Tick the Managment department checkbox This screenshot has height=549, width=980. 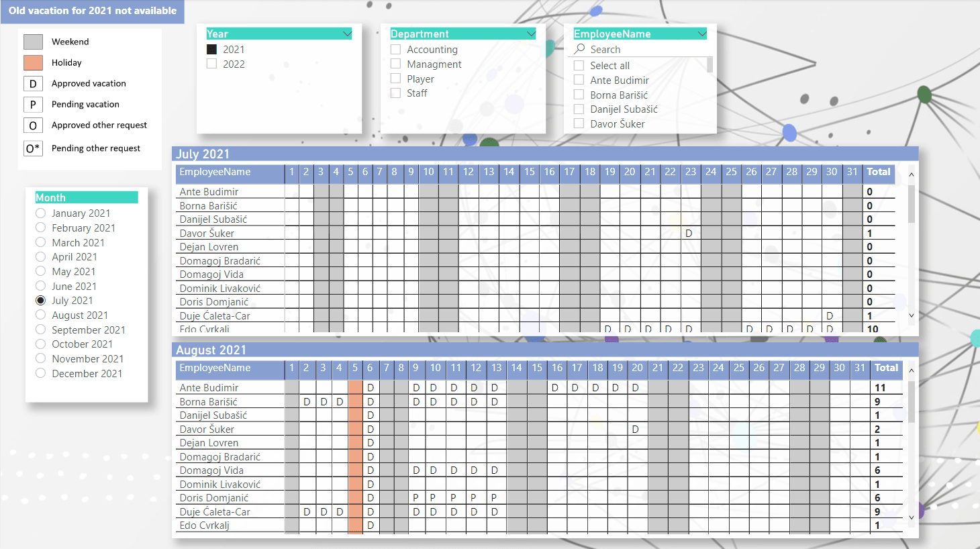coord(395,64)
